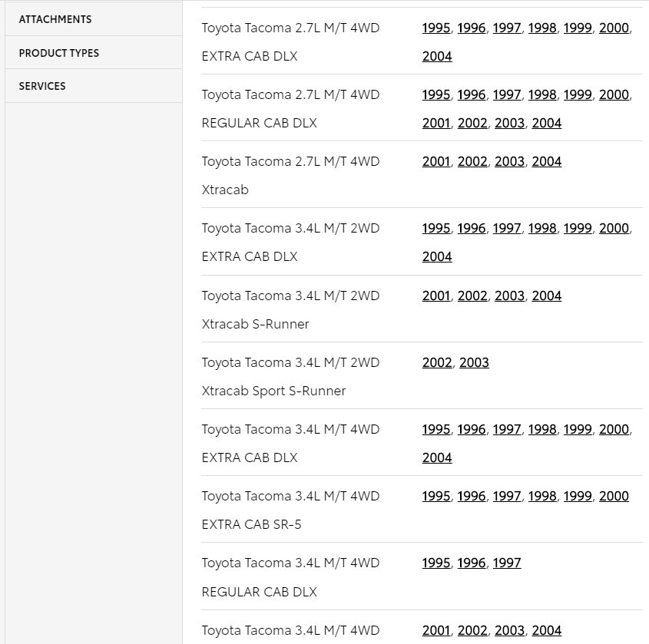This screenshot has height=644, width=649.
Task: Click 2004 in the bottom 3.4L 4WD row
Action: pos(546,630)
